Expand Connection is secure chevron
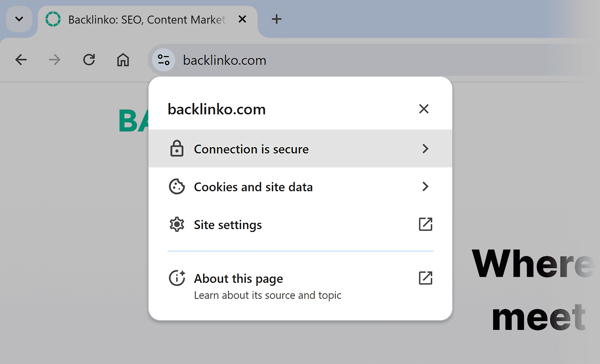 pos(425,149)
